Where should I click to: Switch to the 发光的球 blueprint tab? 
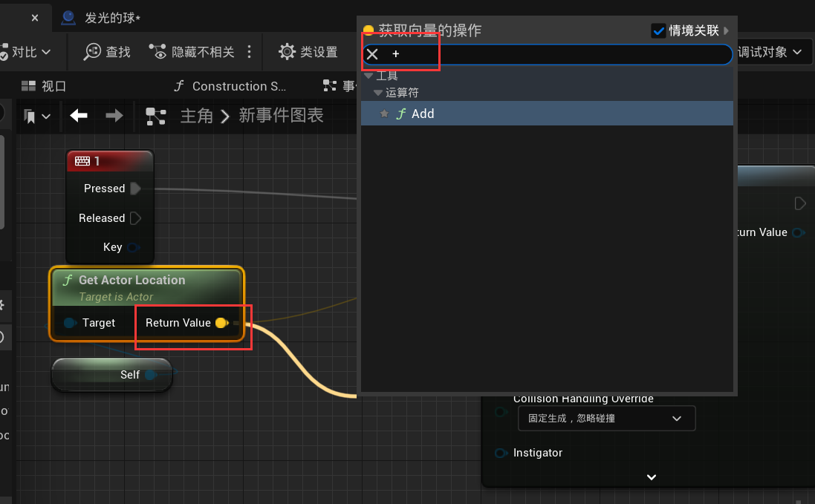(x=101, y=18)
